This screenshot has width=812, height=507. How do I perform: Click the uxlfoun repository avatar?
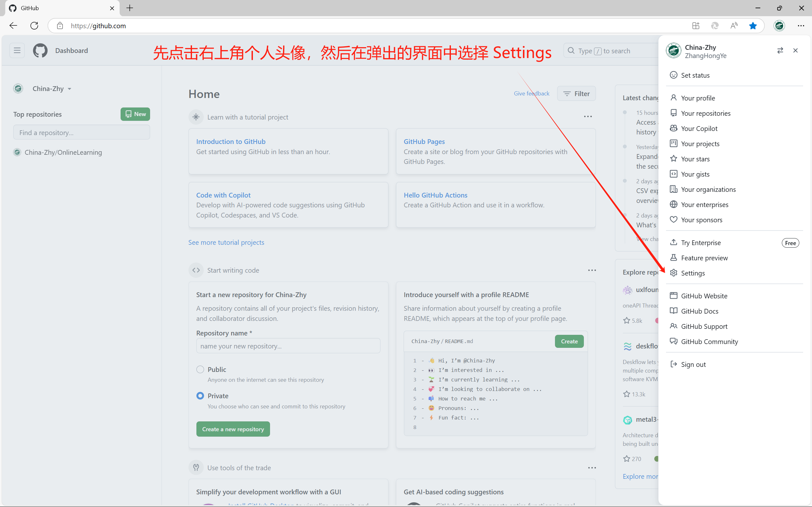(627, 290)
